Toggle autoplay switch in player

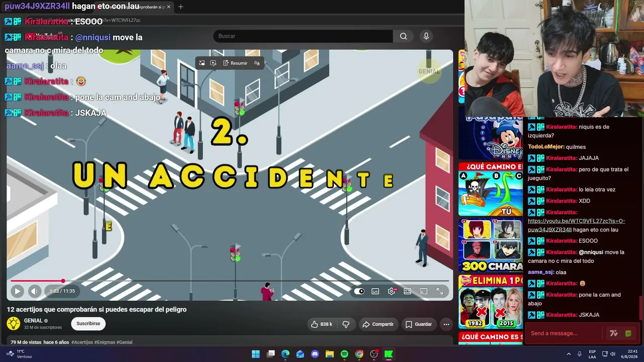(359, 291)
